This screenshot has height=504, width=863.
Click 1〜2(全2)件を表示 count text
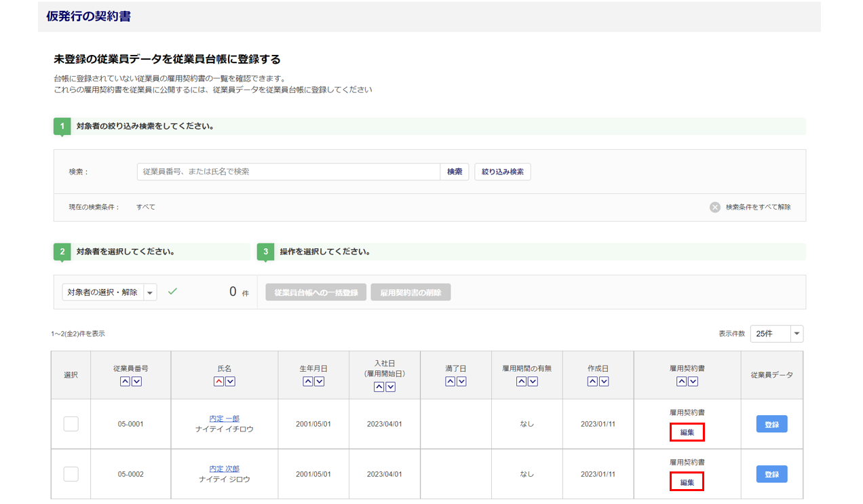(x=78, y=334)
